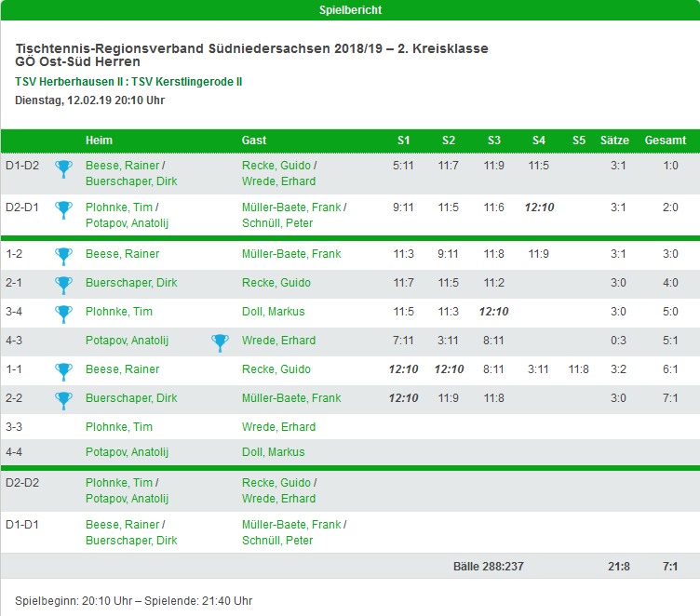Image resolution: width=700 pixels, height=616 pixels.
Task: Click the S5 column header
Action: tap(579, 141)
